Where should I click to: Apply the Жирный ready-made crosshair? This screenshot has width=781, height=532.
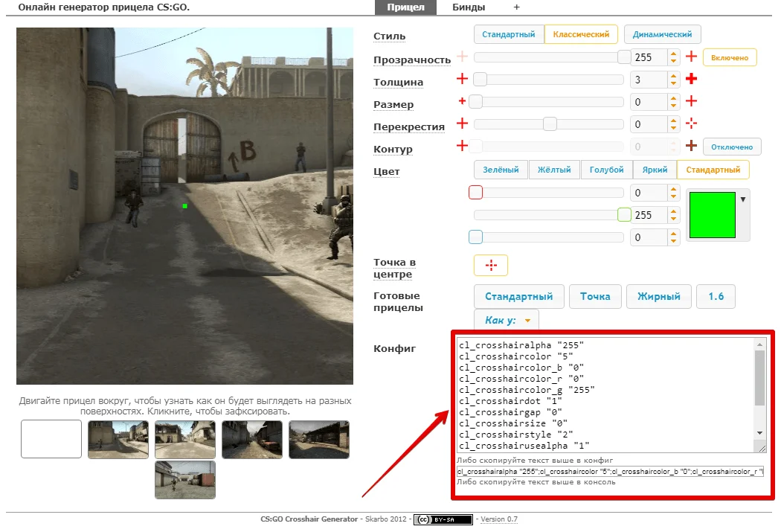tap(659, 296)
